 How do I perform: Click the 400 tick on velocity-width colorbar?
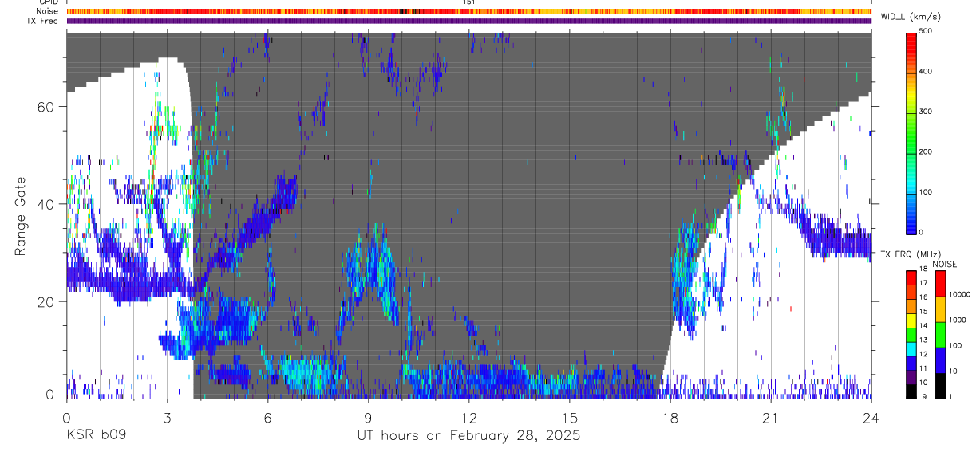pos(927,72)
